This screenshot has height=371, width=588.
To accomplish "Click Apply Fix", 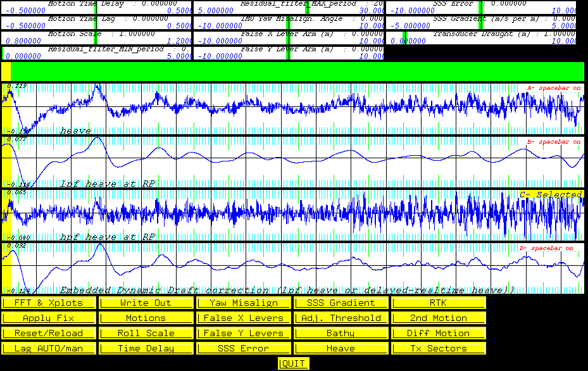I will pos(47,318).
